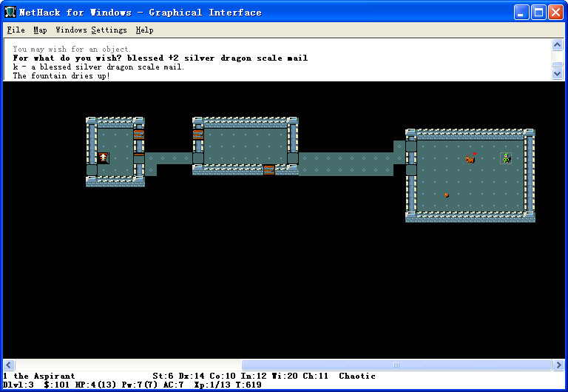Click the message window scrollbar thumb
This screenshot has height=392, width=568.
(557, 64)
